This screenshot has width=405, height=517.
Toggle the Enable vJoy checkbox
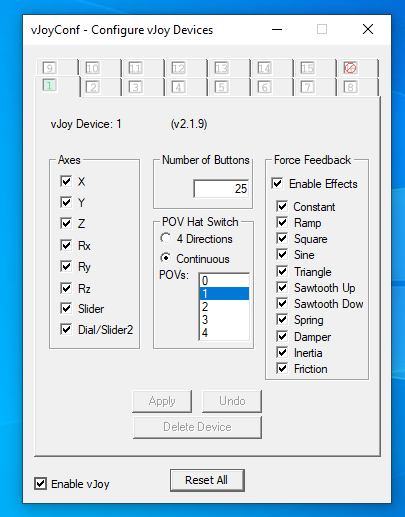tap(40, 483)
